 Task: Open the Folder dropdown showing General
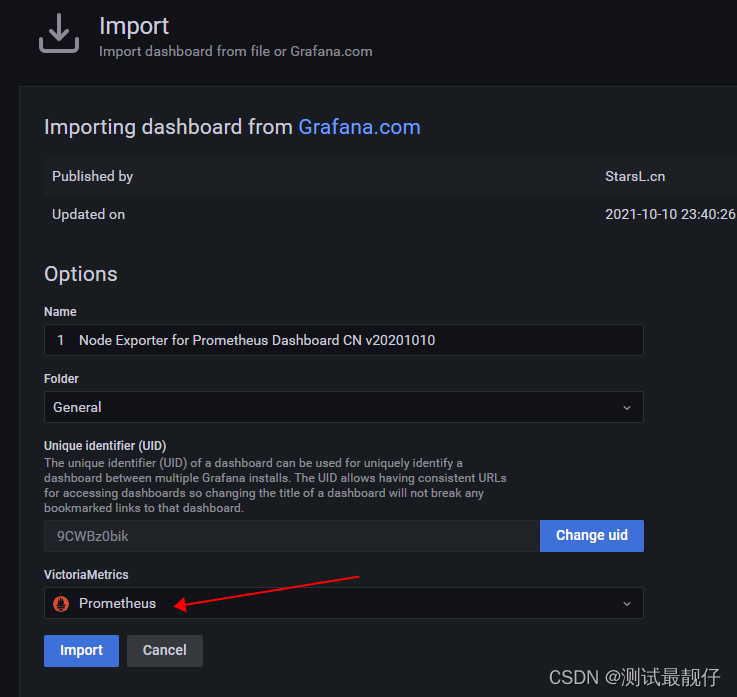344,407
